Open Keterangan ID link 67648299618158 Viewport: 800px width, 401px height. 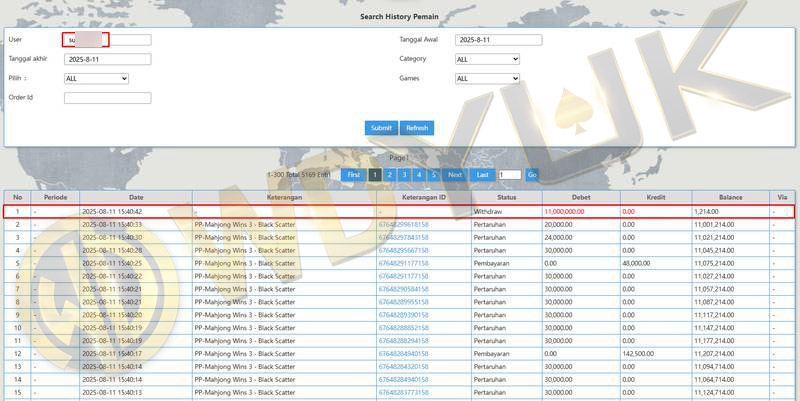tap(404, 224)
